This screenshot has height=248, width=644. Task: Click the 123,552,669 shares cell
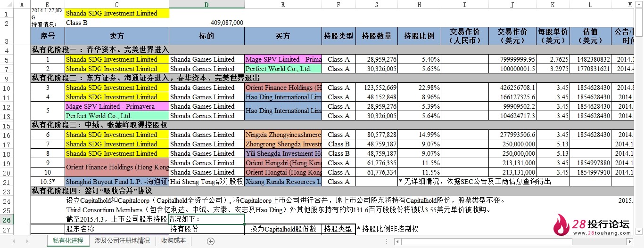click(376, 88)
